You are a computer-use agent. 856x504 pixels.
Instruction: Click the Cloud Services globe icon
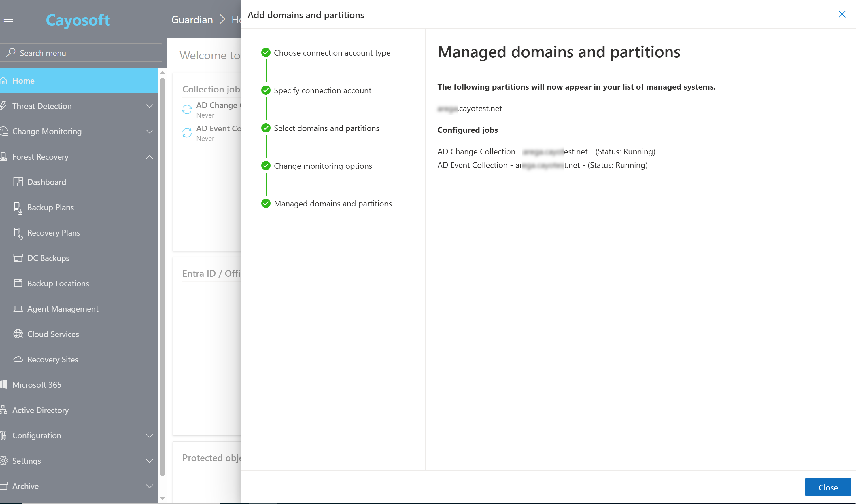pos(18,334)
